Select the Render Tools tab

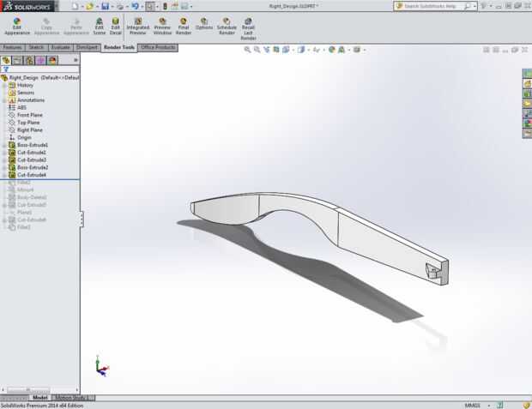point(119,47)
